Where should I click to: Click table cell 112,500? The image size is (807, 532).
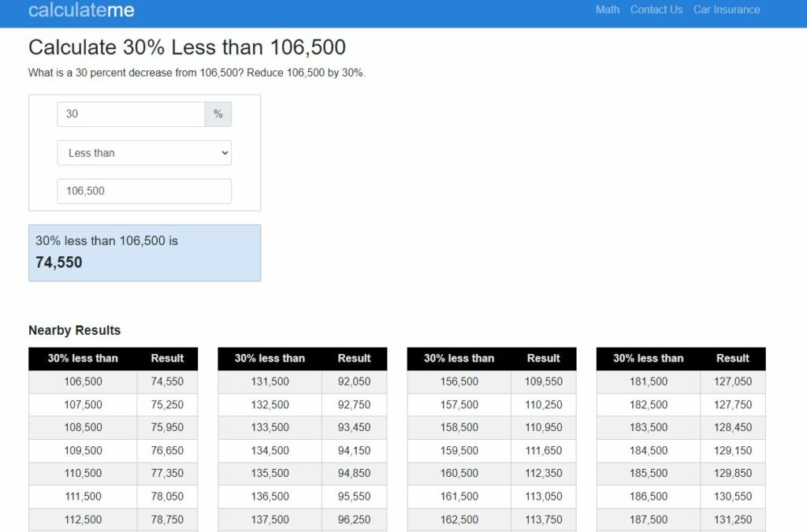83,519
